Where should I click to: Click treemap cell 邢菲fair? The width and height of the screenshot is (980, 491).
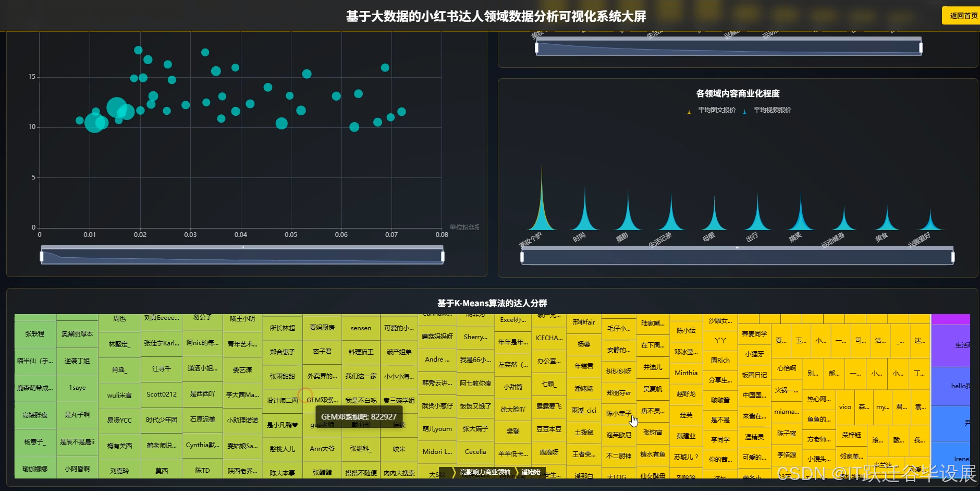584,322
